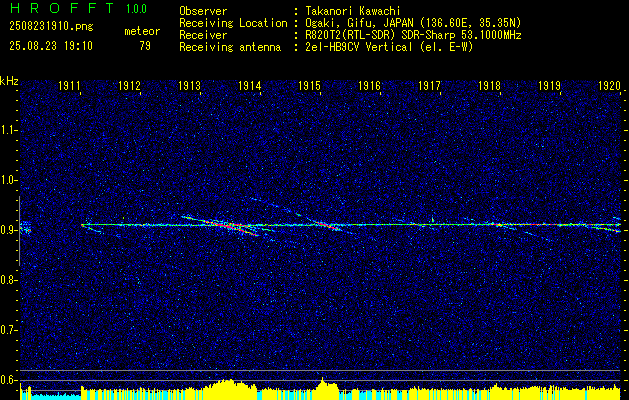This screenshot has height=400, width=629.
Task: Click the 1916 time marker
Action: click(x=369, y=85)
